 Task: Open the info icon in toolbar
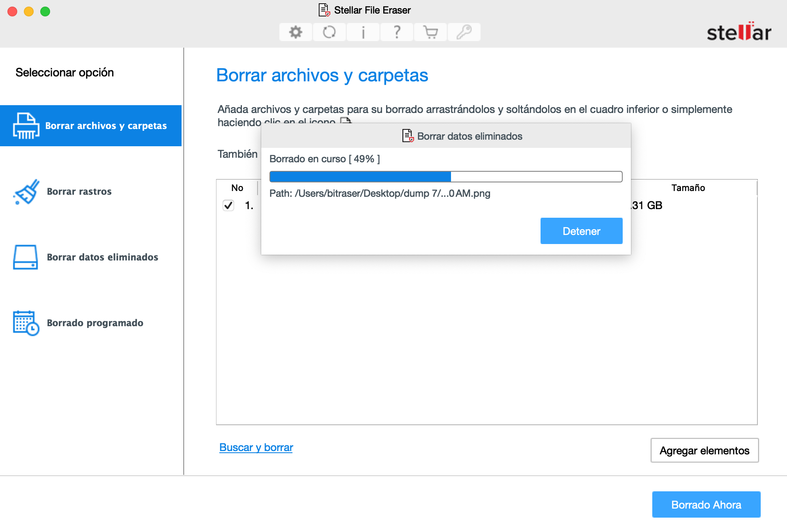363,32
